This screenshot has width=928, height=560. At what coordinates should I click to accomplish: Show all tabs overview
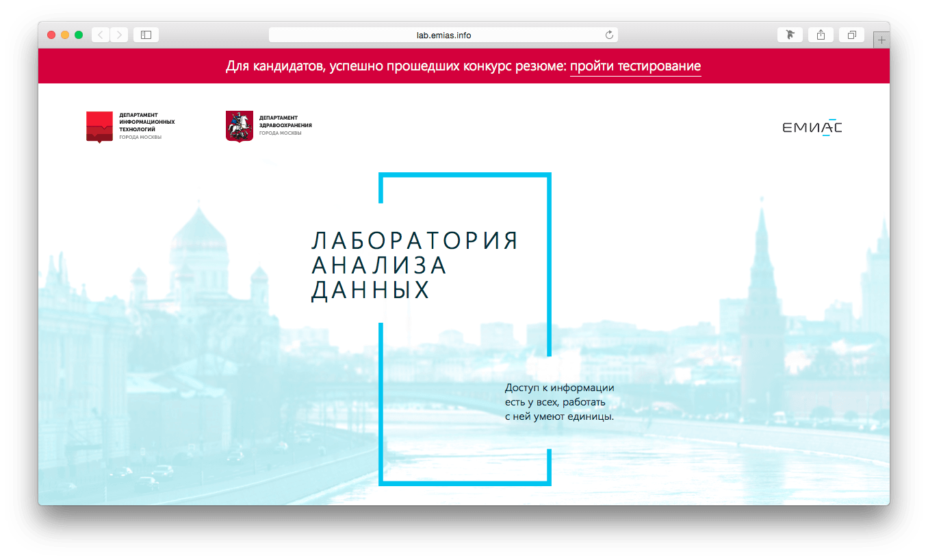(851, 35)
